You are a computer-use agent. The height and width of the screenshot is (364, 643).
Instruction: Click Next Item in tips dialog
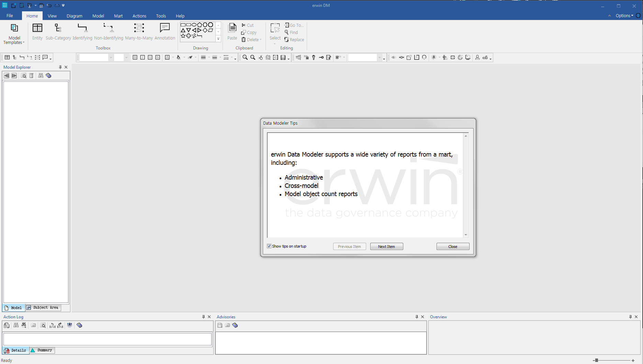tap(386, 247)
